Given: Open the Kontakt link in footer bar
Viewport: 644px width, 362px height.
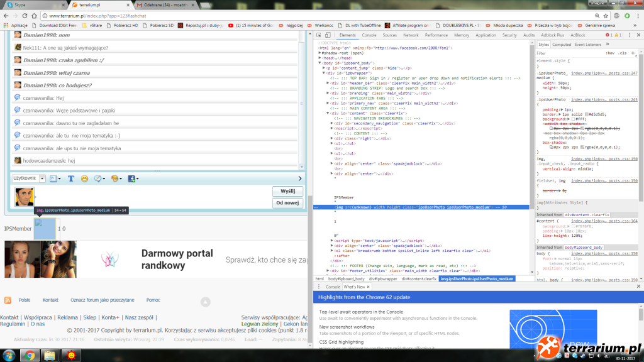Looking at the screenshot, I should click(50, 300).
